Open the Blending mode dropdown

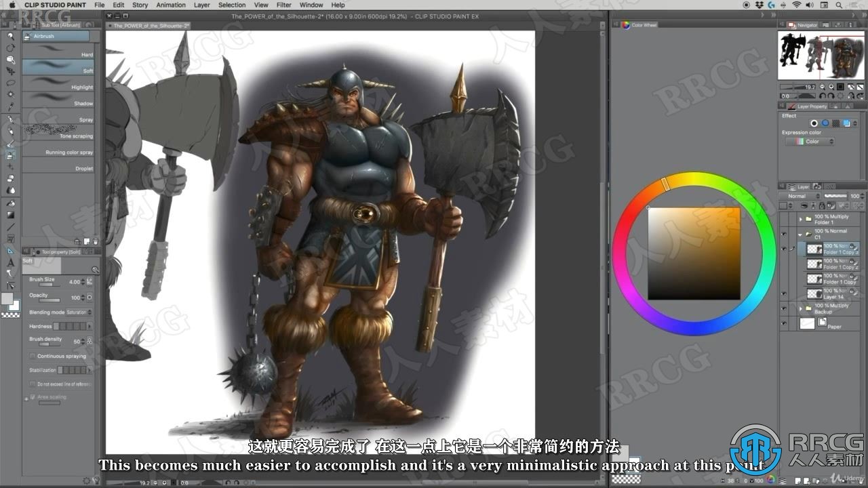coord(79,312)
